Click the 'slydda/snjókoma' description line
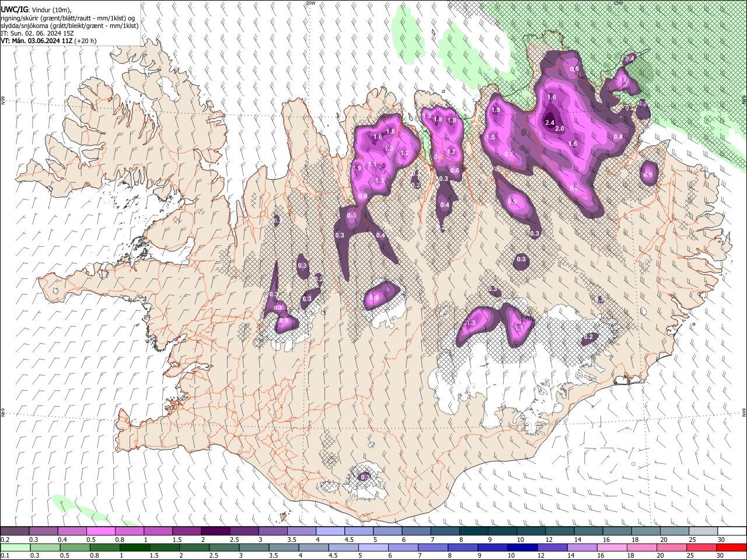Image resolution: width=747 pixels, height=560 pixels. [x=69, y=26]
